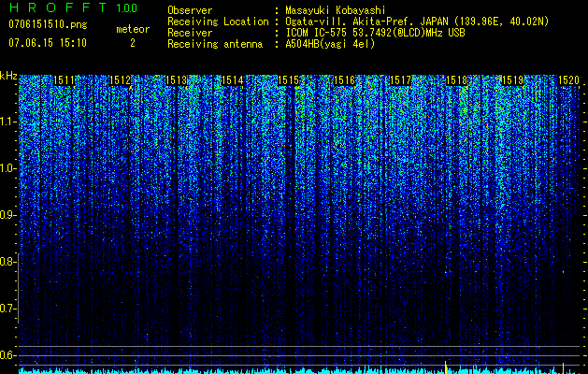Click the 0.6 kHz axis label
Viewport: 588px width, 374px height.
8,355
